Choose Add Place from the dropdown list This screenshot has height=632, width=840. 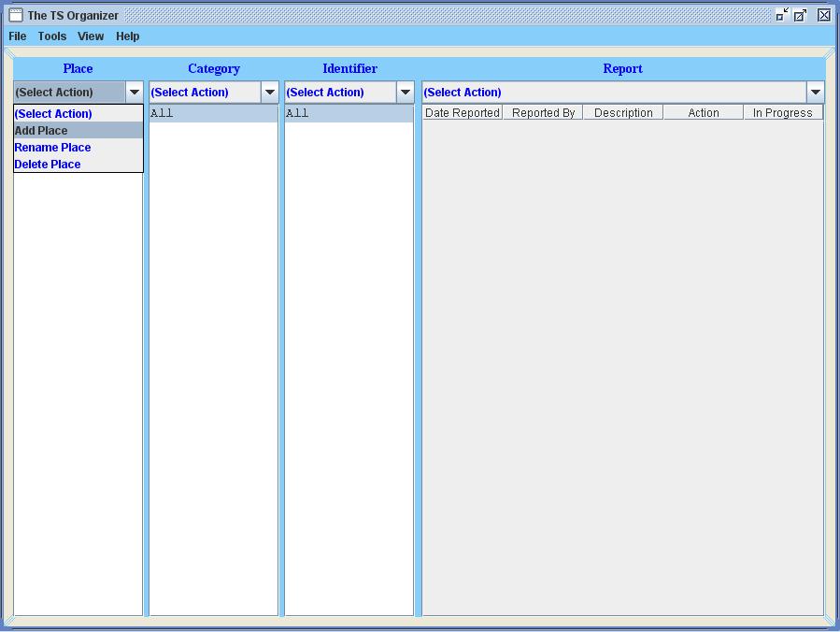[x=78, y=130]
